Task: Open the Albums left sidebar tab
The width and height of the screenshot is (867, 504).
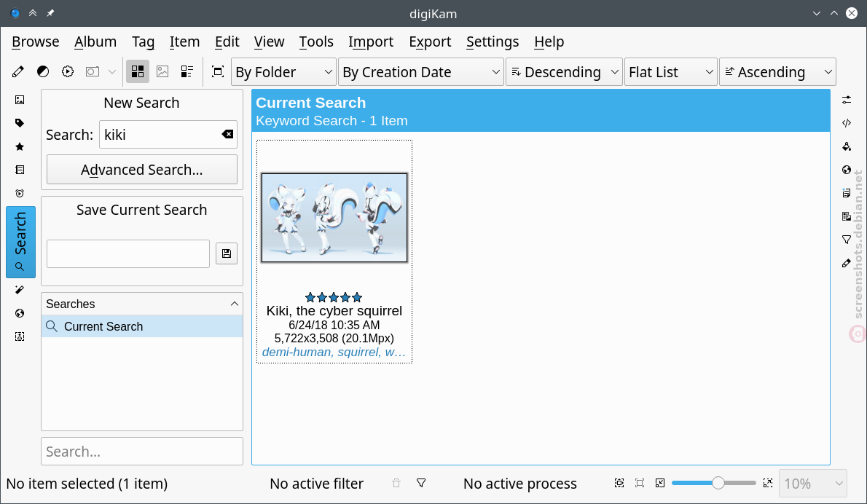Action: click(x=20, y=100)
